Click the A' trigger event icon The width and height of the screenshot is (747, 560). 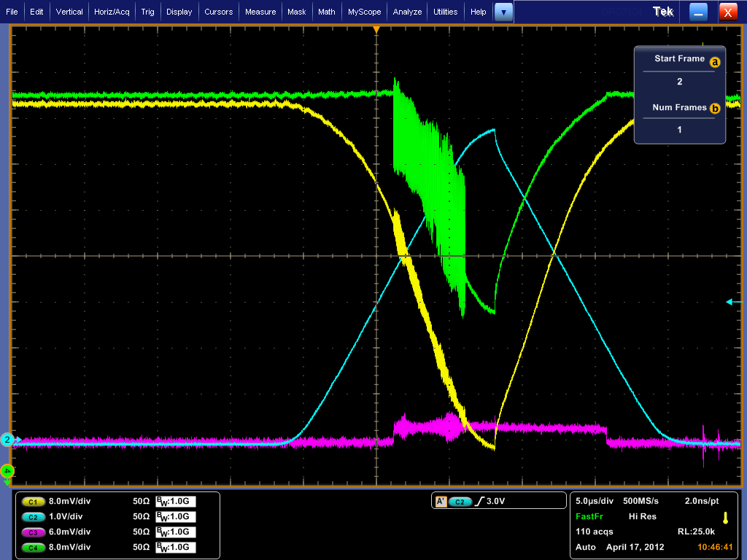(441, 502)
